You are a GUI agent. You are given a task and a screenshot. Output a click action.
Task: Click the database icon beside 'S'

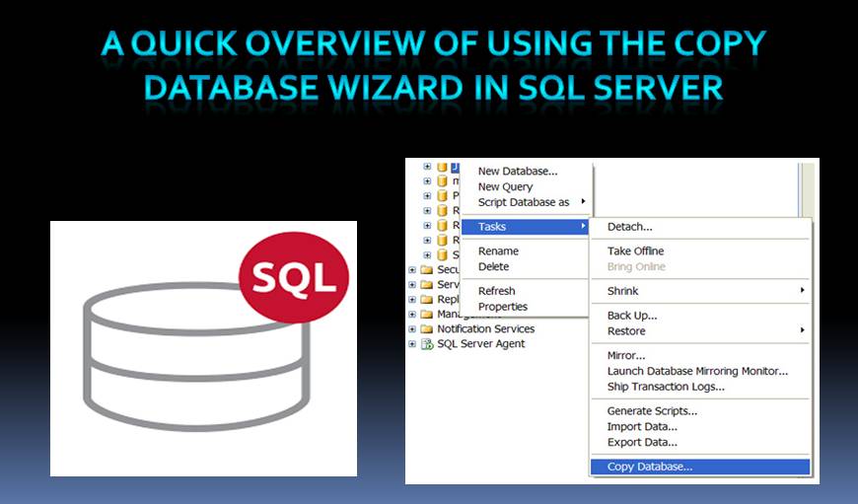pyautogui.click(x=442, y=255)
